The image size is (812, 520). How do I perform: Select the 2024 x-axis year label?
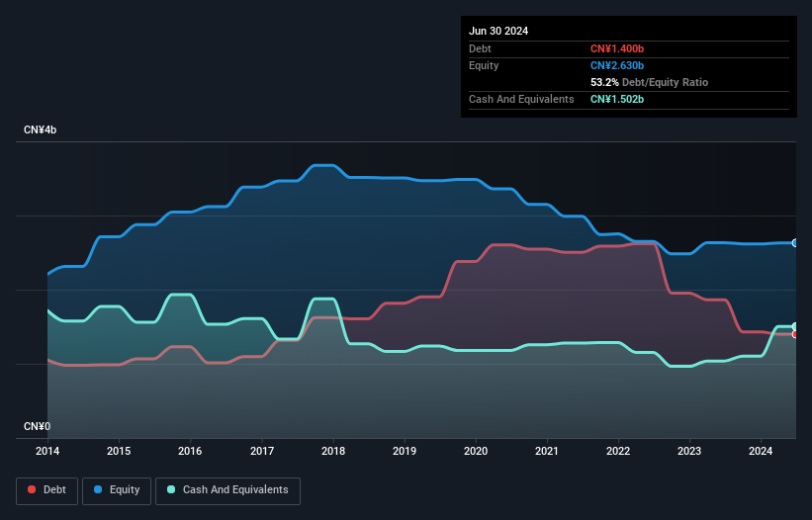pos(761,451)
